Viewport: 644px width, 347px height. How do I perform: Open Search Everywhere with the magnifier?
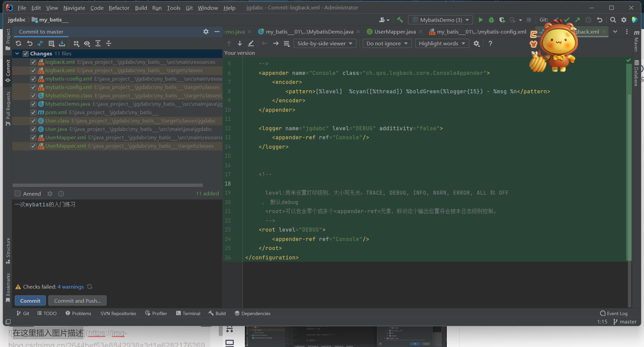(613, 20)
